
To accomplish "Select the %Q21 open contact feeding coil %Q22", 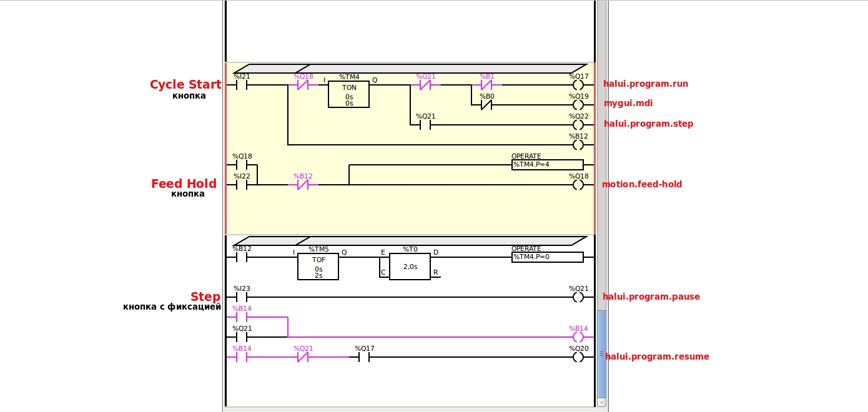I will tap(425, 125).
